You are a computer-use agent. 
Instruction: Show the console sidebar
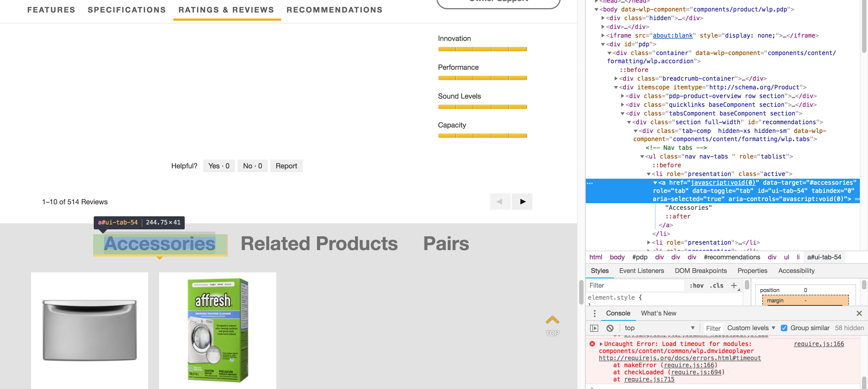[x=594, y=328]
